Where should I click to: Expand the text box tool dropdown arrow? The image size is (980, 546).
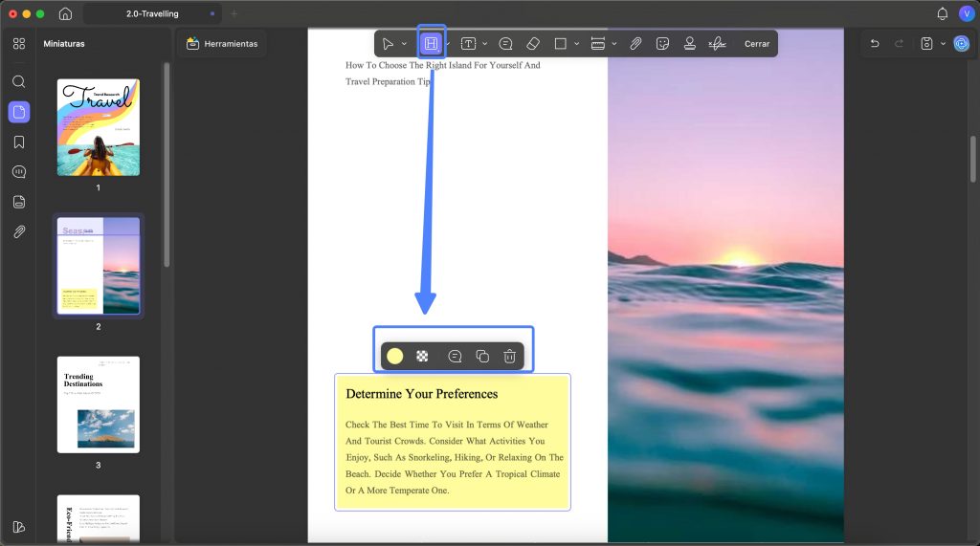485,44
